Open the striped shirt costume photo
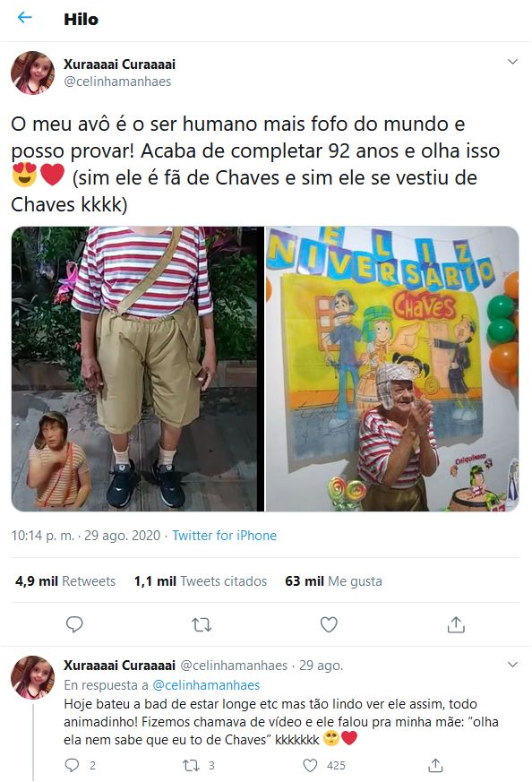 click(x=138, y=369)
